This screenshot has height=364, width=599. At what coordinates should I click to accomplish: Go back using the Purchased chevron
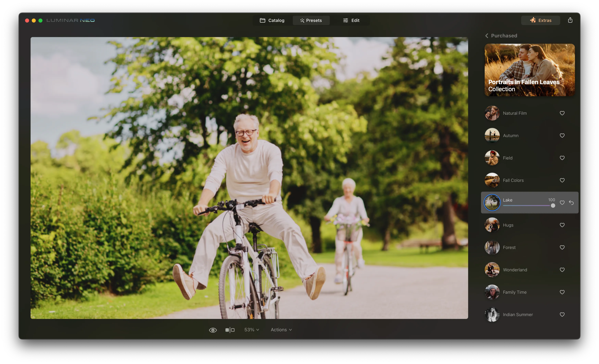[487, 36]
